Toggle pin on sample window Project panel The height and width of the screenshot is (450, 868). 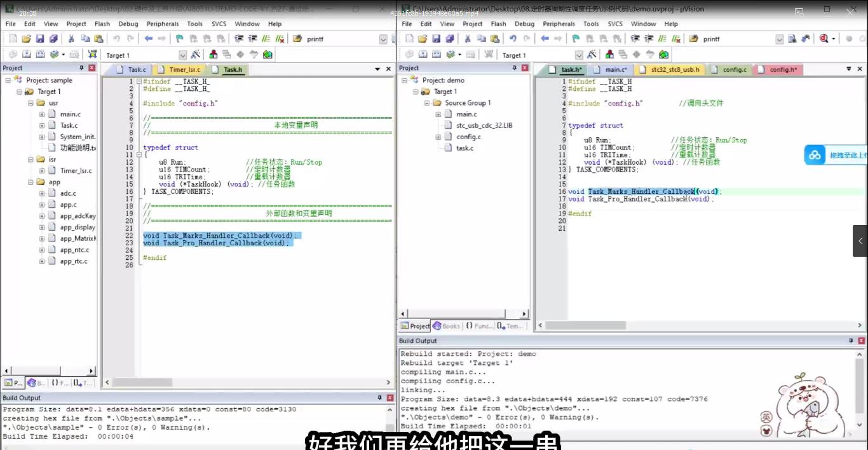(81, 68)
